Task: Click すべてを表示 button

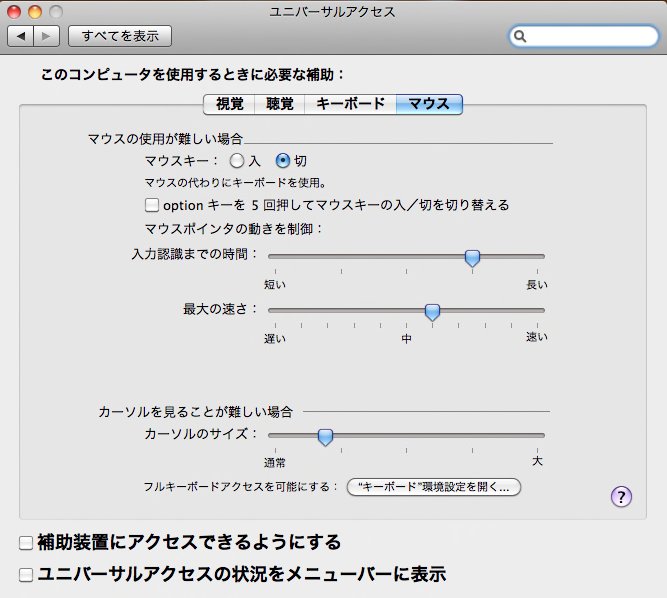Action: point(120,36)
